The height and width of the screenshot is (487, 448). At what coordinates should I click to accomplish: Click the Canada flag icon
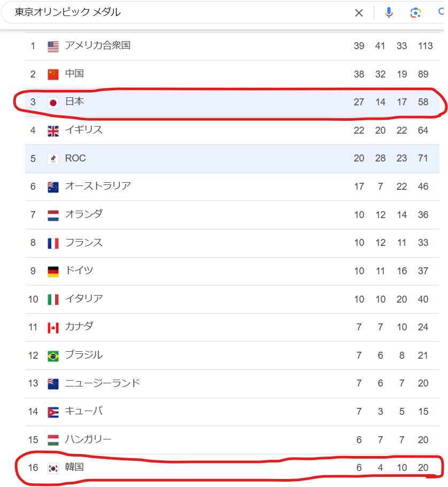click(53, 328)
